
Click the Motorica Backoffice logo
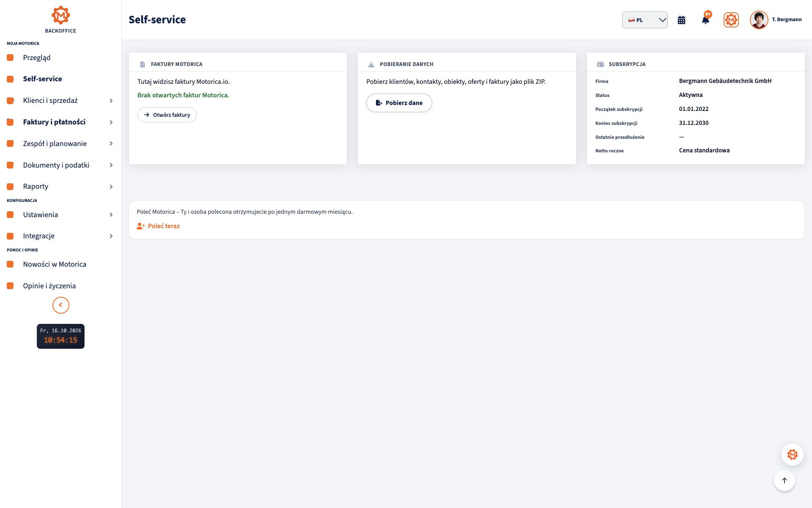tap(60, 19)
